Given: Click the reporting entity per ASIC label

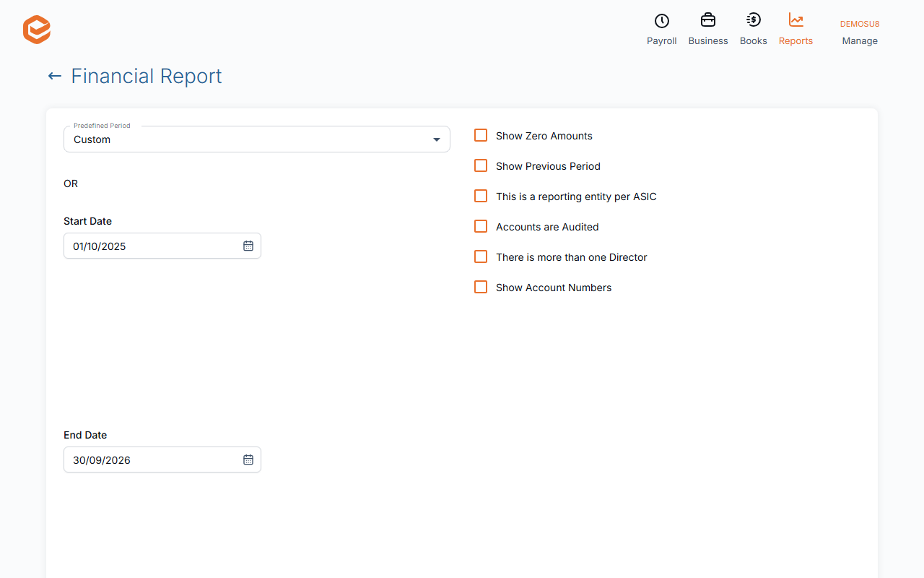Looking at the screenshot, I should 576,197.
